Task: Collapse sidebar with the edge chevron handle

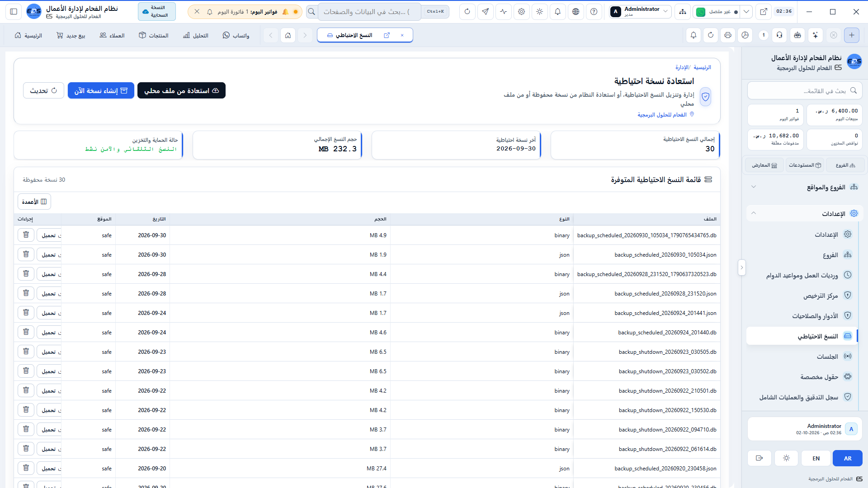Action: [x=741, y=267]
